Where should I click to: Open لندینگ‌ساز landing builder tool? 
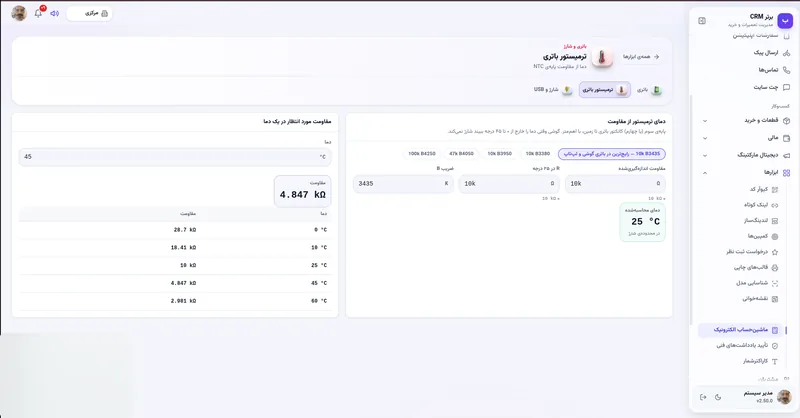point(761,220)
